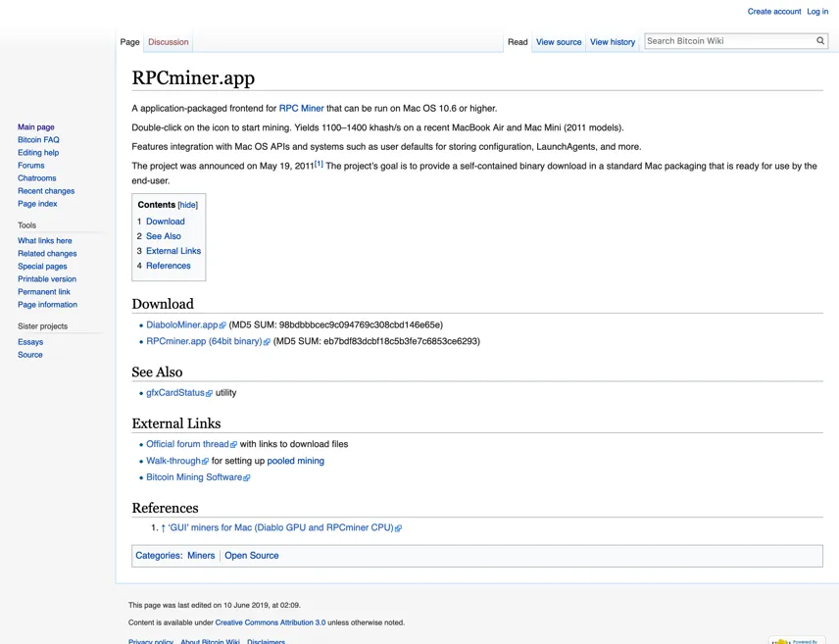This screenshot has width=839, height=644.
Task: Hide the Contents table
Action: [x=187, y=205]
